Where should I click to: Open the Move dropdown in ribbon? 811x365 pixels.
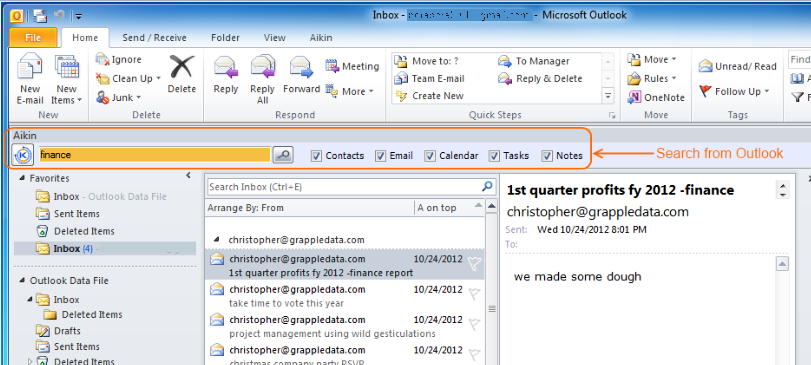652,59
